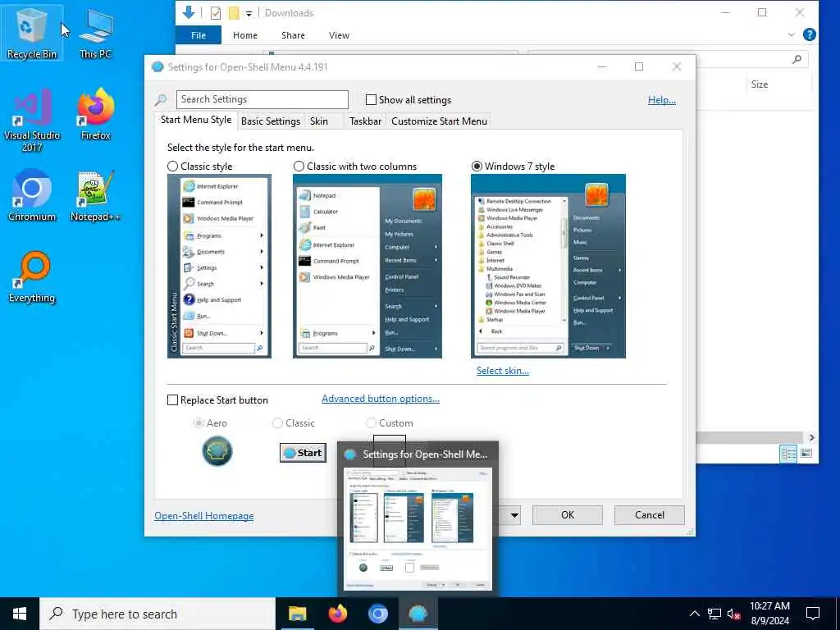Screen dimensions: 840x630
Task: Click the Cancel button
Action: click(x=650, y=515)
